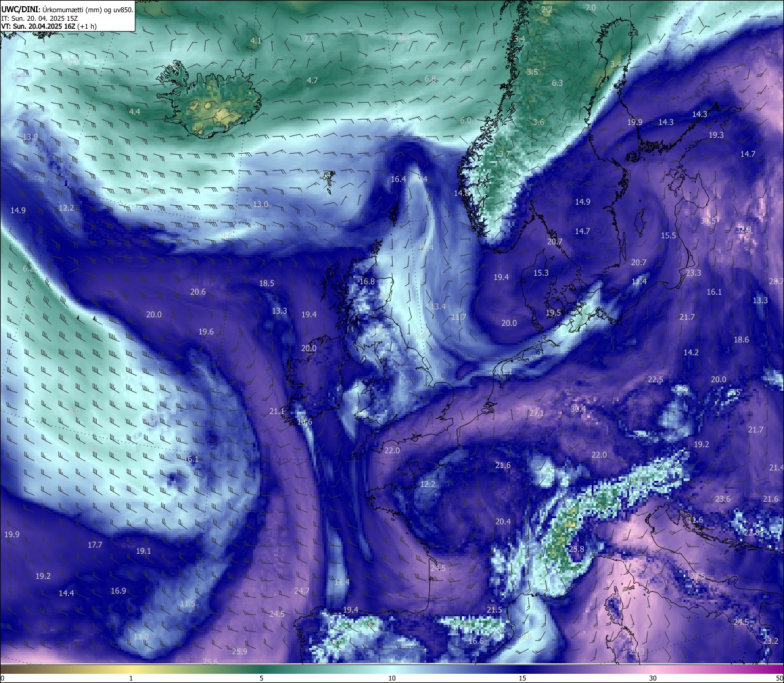Click the 4.4 value west of Iceland
The image size is (784, 683).
pos(135,112)
